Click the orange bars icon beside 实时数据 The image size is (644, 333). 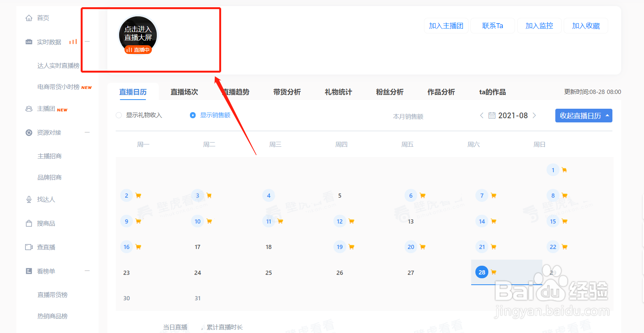point(73,42)
